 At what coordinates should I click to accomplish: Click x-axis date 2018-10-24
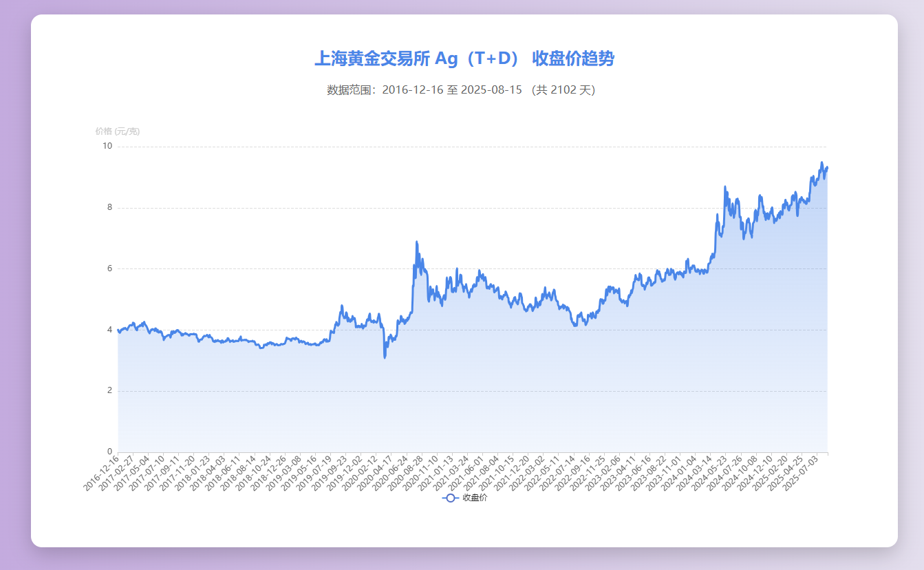pos(253,473)
